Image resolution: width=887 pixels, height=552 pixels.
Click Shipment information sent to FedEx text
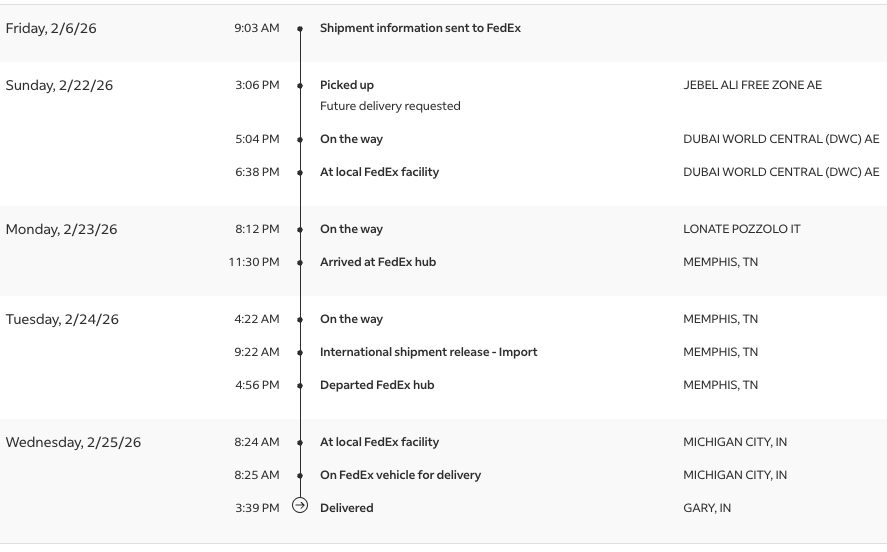420,28
